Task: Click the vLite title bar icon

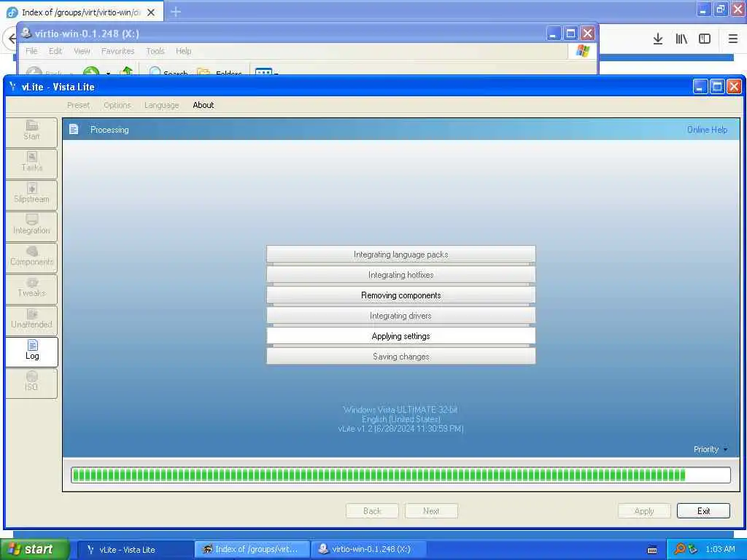Action: point(13,87)
